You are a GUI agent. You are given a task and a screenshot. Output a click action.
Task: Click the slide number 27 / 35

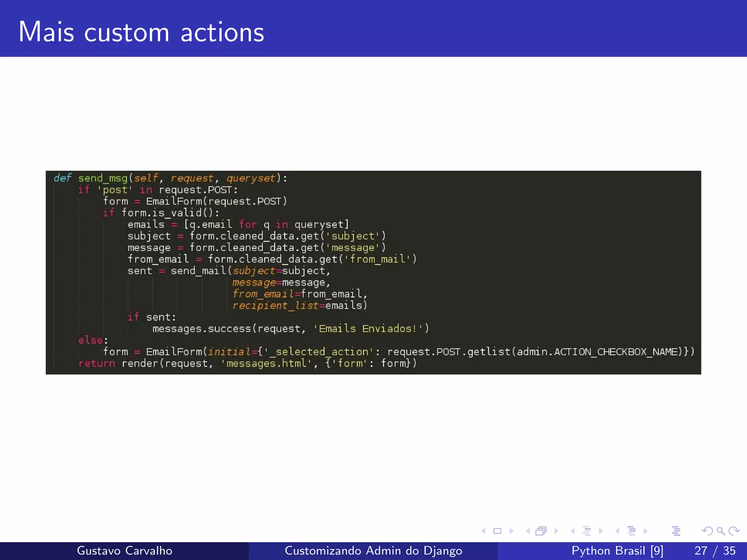[715, 551]
